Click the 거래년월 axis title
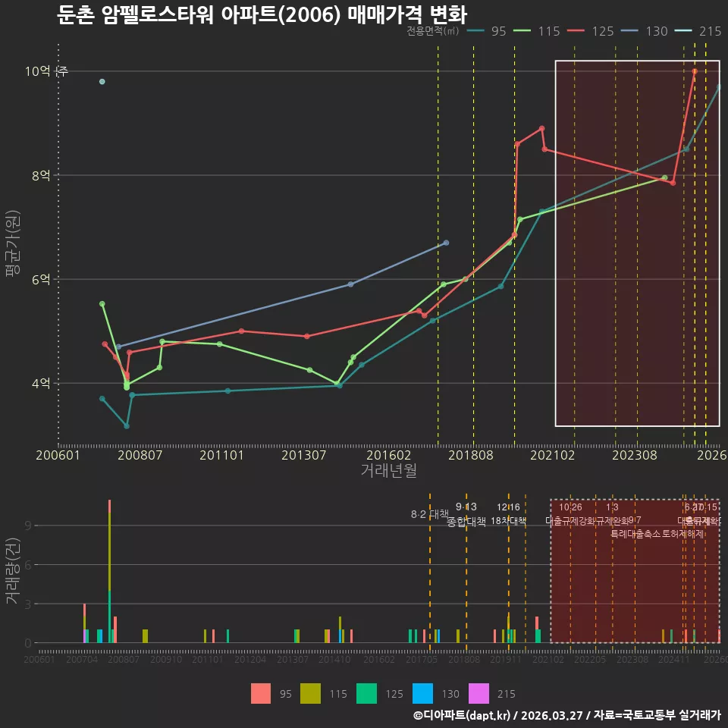This screenshot has height=728, width=728. click(388, 470)
